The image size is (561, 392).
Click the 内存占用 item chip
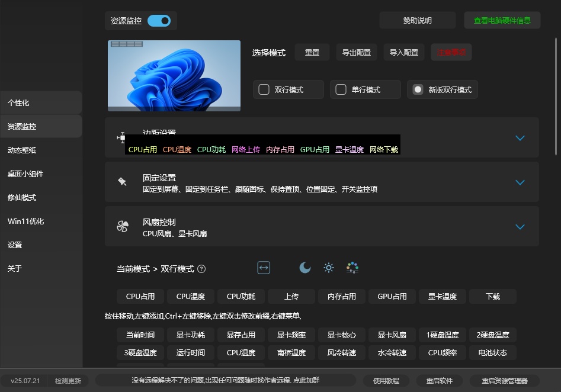point(342,297)
